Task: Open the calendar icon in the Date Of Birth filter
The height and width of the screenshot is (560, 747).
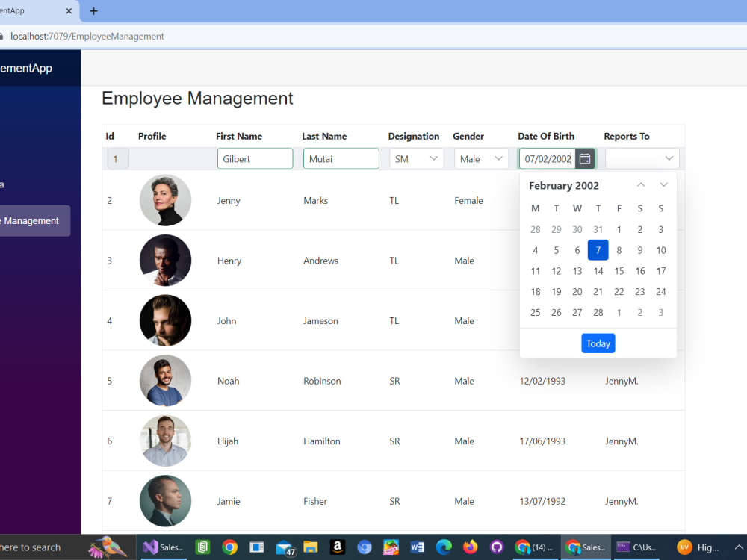Action: (x=585, y=158)
